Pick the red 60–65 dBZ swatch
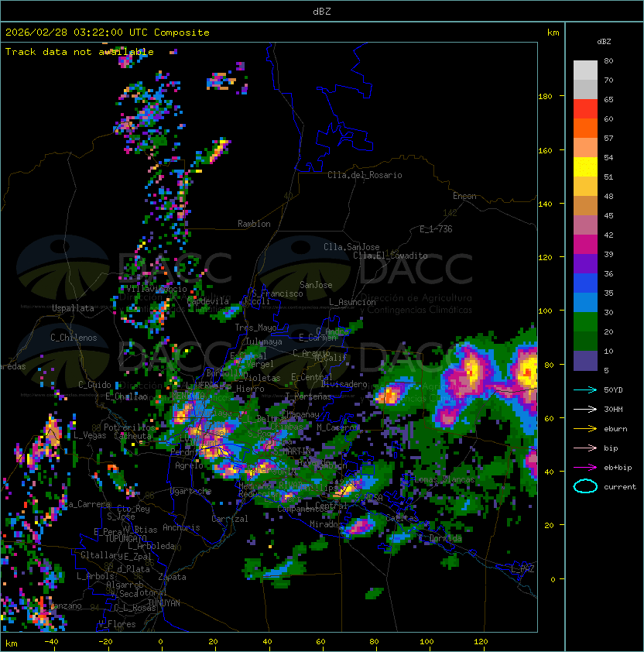This screenshot has height=652, width=644. [585, 109]
